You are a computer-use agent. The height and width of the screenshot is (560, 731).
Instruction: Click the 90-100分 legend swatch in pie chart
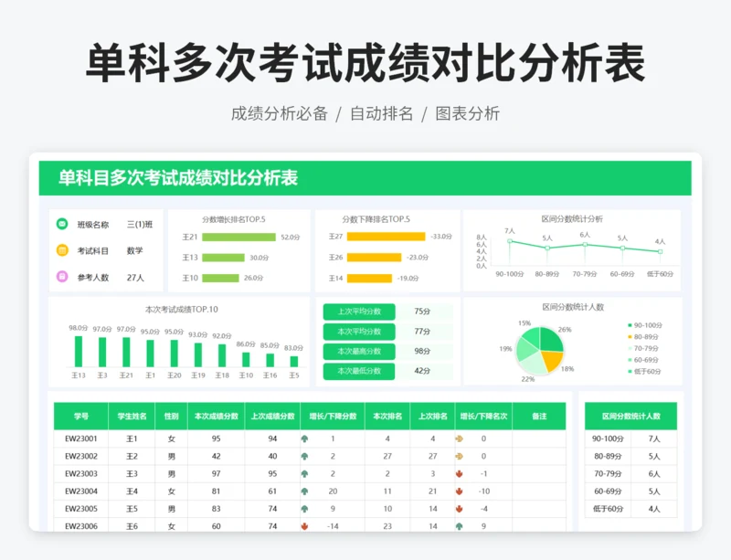(x=630, y=325)
